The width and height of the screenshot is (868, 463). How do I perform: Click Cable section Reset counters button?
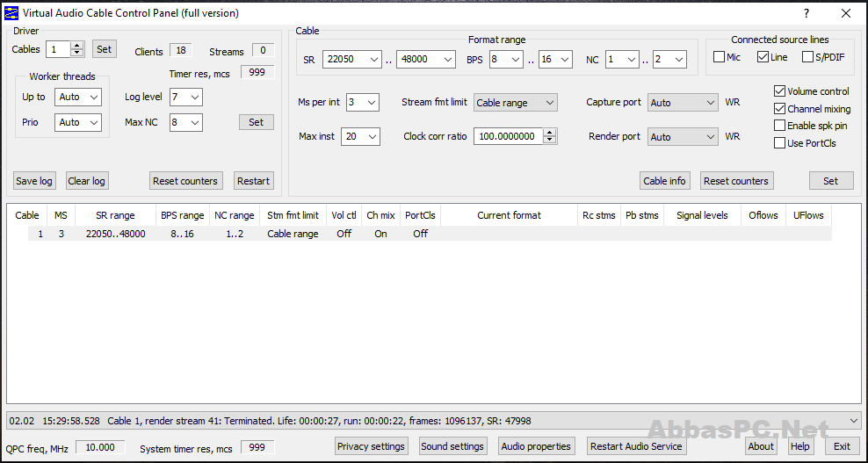click(x=736, y=181)
